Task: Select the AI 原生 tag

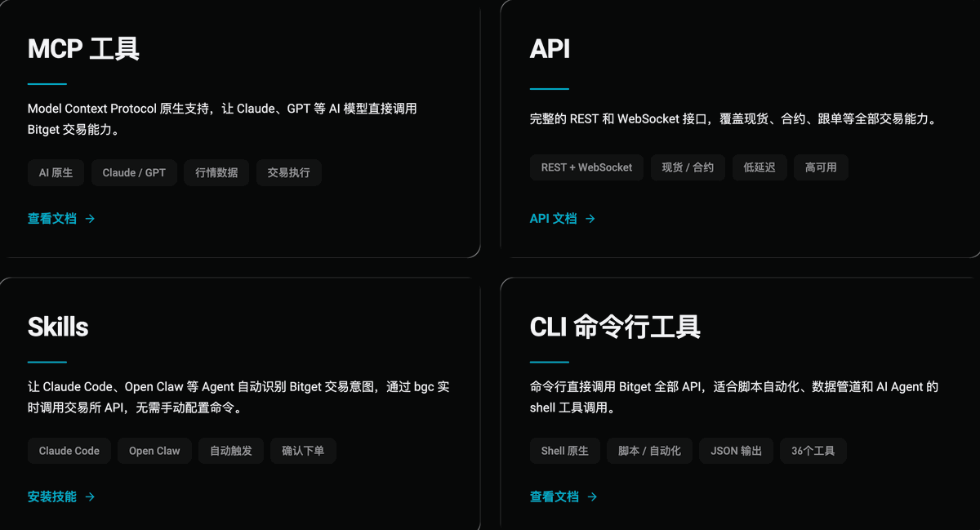Action: [56, 173]
